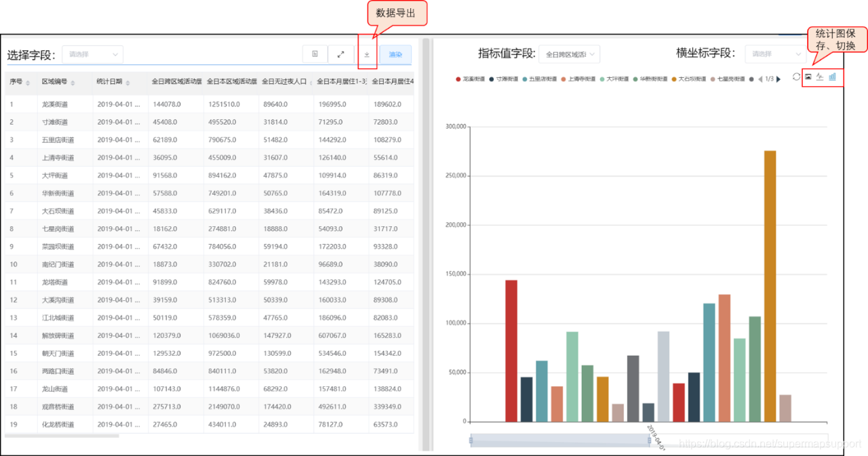Click the 全日跨区域活动居 column header
Image resolution: width=868 pixels, height=456 pixels.
[176, 82]
